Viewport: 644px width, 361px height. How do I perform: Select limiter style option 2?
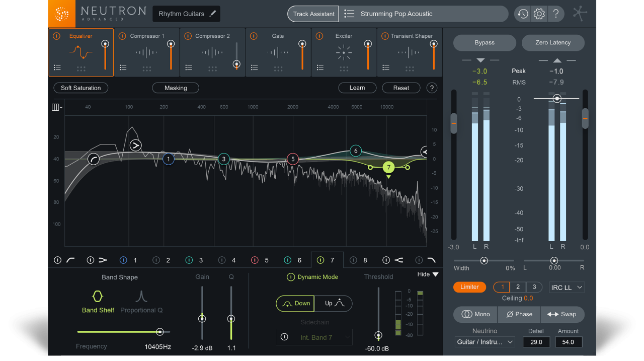coord(518,287)
